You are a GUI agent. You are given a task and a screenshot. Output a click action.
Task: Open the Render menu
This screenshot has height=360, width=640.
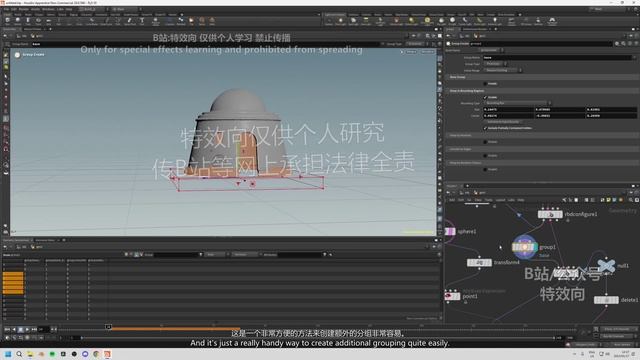point(24,9)
